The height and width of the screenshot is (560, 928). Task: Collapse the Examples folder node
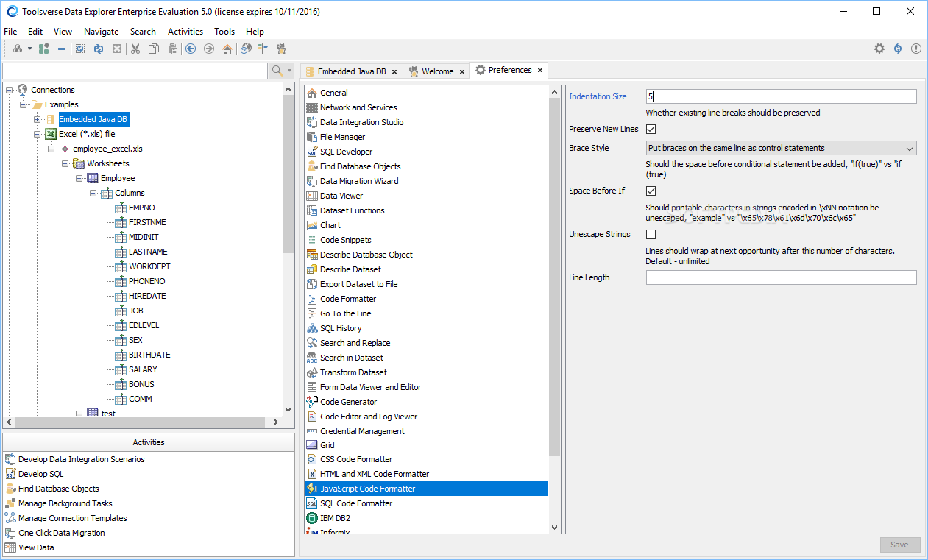point(24,104)
